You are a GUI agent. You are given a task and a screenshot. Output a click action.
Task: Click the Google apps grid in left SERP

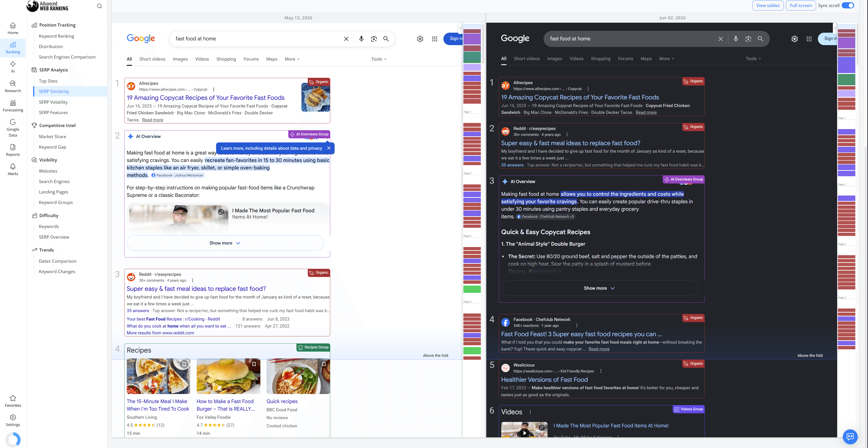[x=435, y=39]
